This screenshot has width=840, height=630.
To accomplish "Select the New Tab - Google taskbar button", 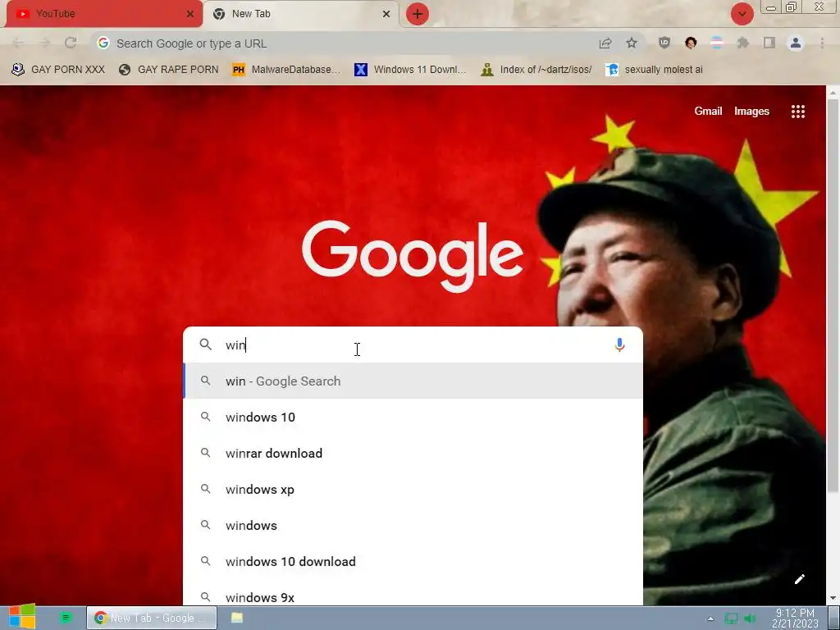I will pos(152,618).
